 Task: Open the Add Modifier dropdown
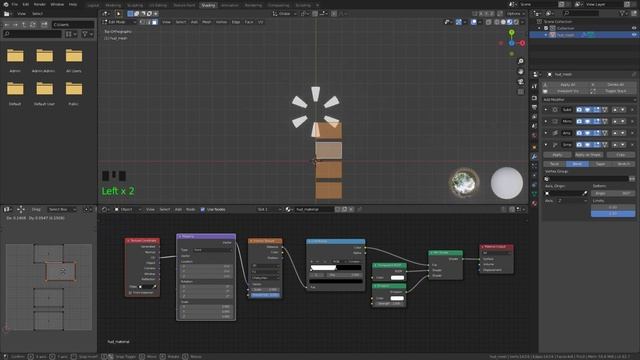(x=589, y=100)
